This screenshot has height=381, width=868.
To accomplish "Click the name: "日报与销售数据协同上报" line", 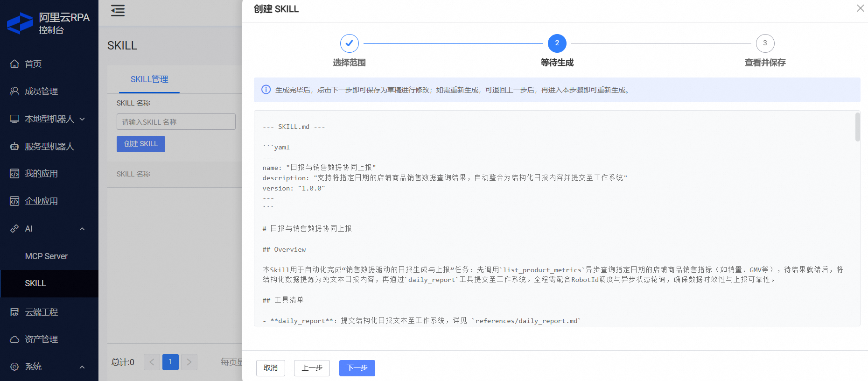I will tap(319, 167).
